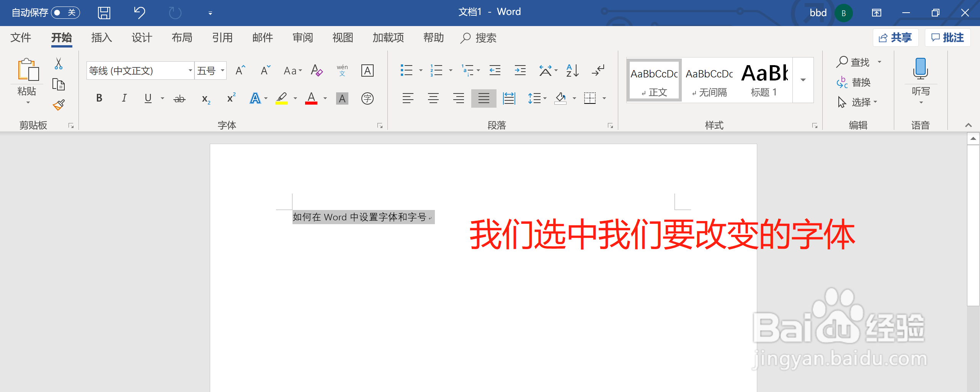Open the 审阅 ribbon tab
980x392 pixels.
click(x=302, y=38)
